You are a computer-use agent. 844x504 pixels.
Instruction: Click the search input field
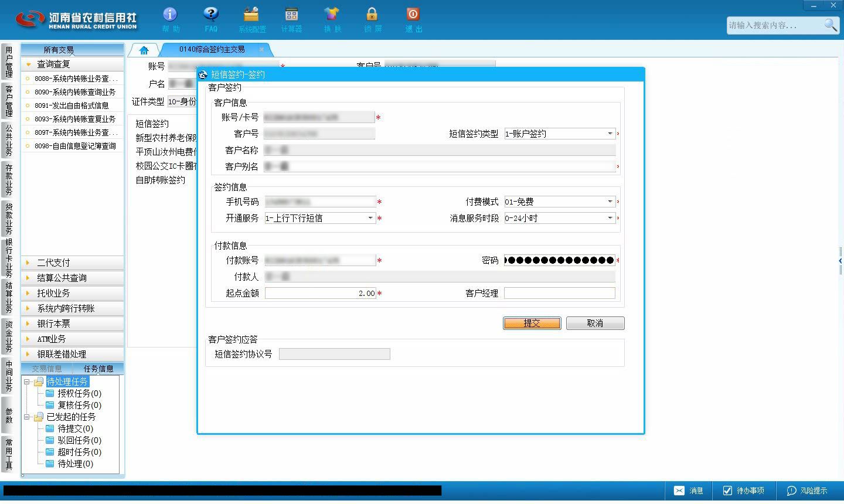click(x=774, y=25)
